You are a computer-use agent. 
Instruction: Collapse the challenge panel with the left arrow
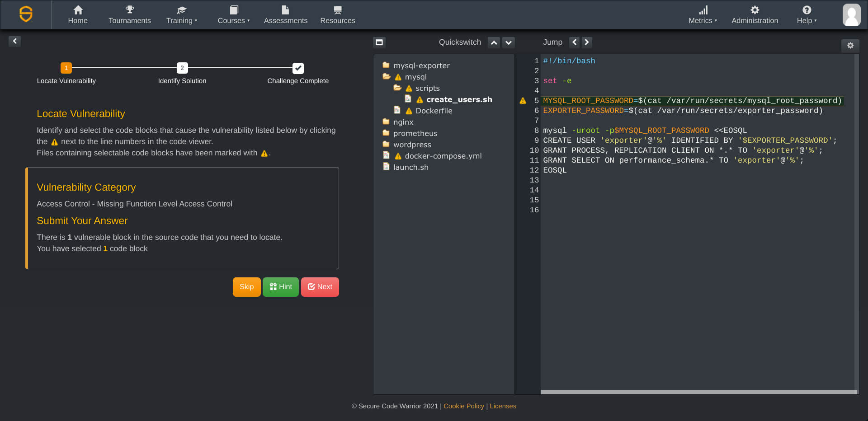pos(14,41)
